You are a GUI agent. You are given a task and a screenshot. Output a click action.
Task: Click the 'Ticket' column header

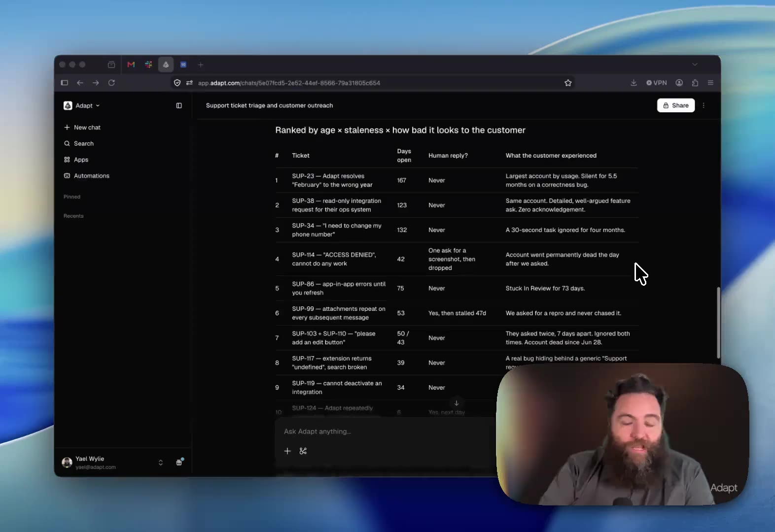click(301, 156)
